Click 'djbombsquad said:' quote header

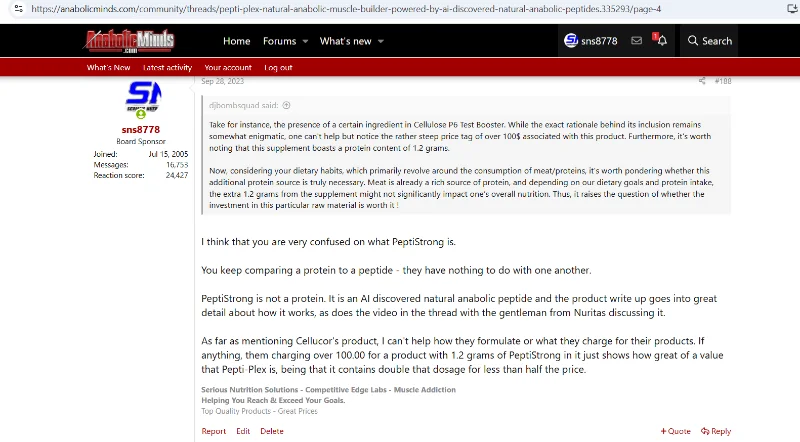click(x=243, y=105)
